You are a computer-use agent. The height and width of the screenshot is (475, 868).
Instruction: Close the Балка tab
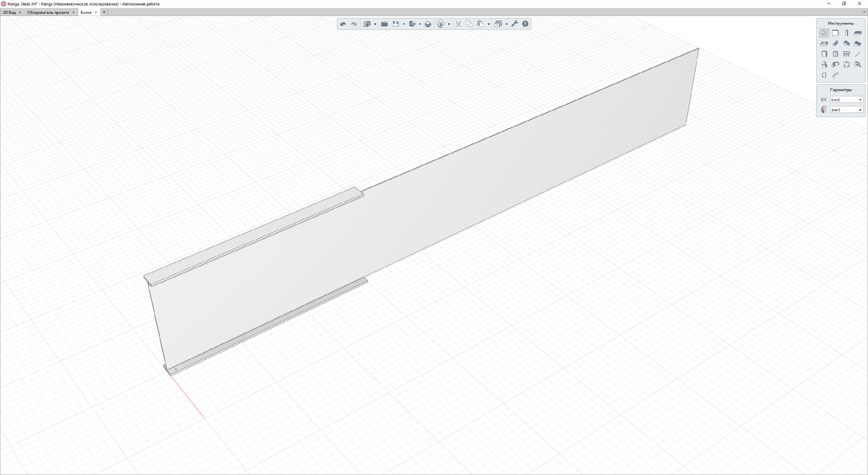point(96,12)
